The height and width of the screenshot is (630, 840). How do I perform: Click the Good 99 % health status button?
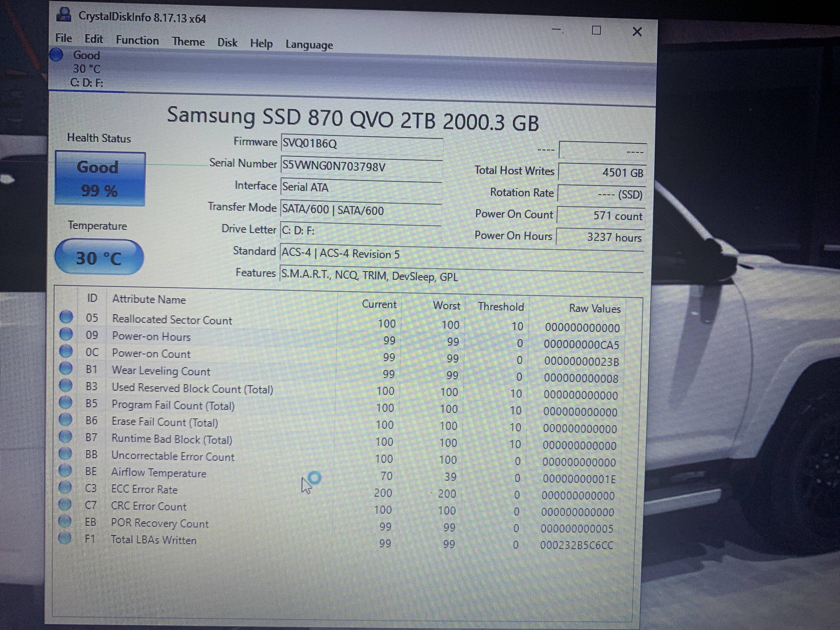[x=100, y=179]
